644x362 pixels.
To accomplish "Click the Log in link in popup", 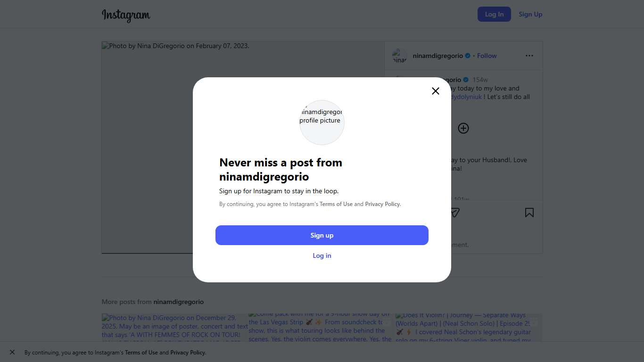I will coord(322,255).
